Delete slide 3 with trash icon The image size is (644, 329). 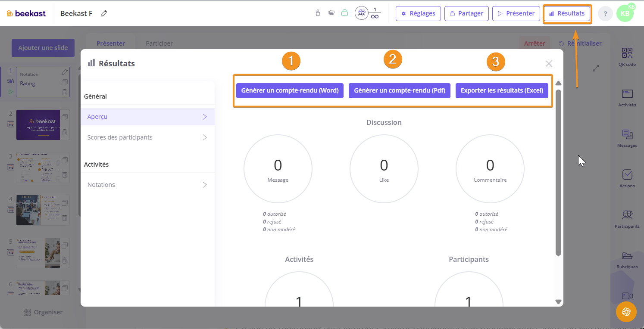click(64, 175)
